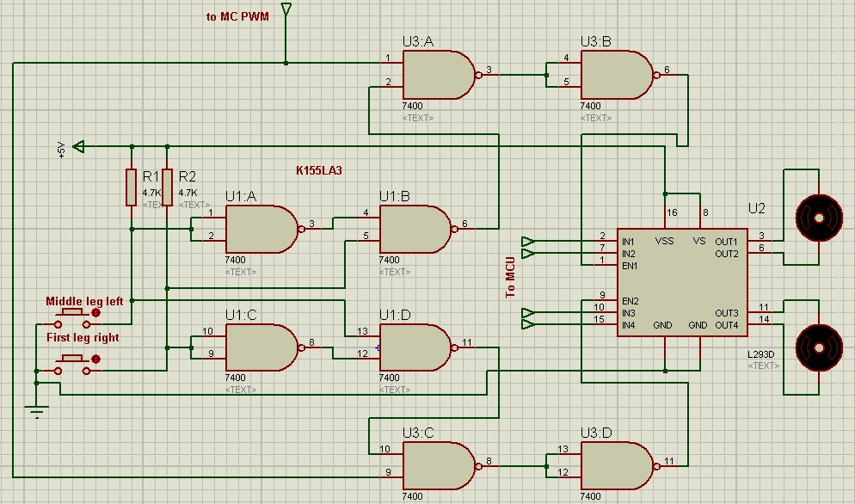Click the 'to MC PWM' terminal
This screenshot has width=855, height=504.
[x=286, y=10]
